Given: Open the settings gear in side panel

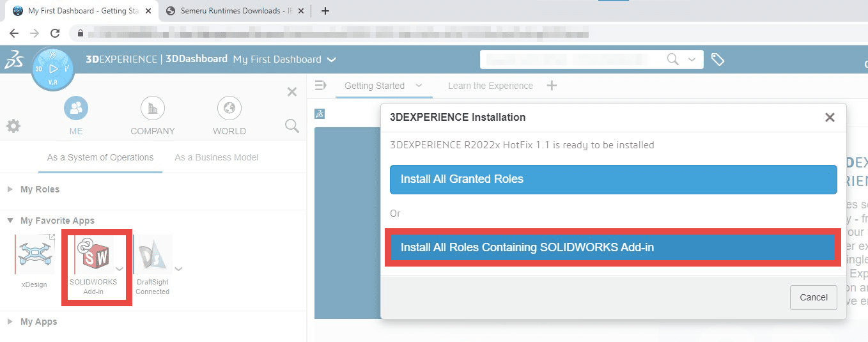Looking at the screenshot, I should (13, 126).
